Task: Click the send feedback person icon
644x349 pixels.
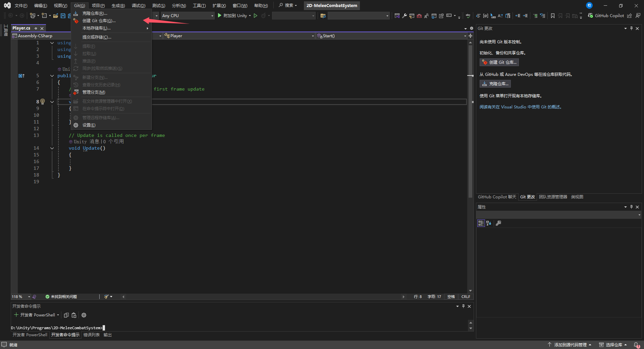Action: pyautogui.click(x=638, y=16)
